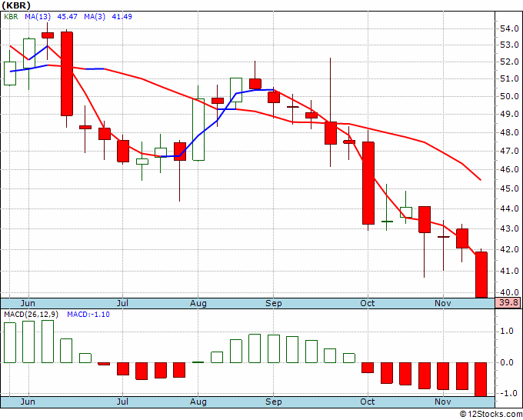Click the 1.0 MACD axis label

point(507,331)
